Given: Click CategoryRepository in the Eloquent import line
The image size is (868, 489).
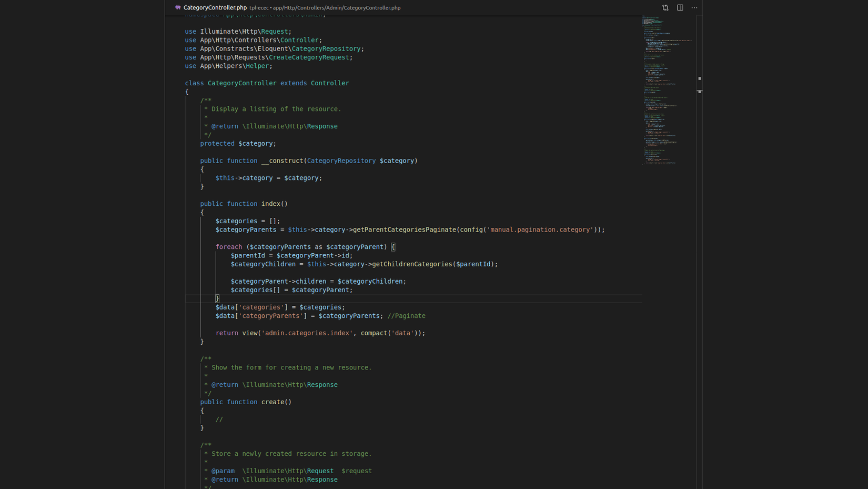Looking at the screenshot, I should click(x=326, y=49).
